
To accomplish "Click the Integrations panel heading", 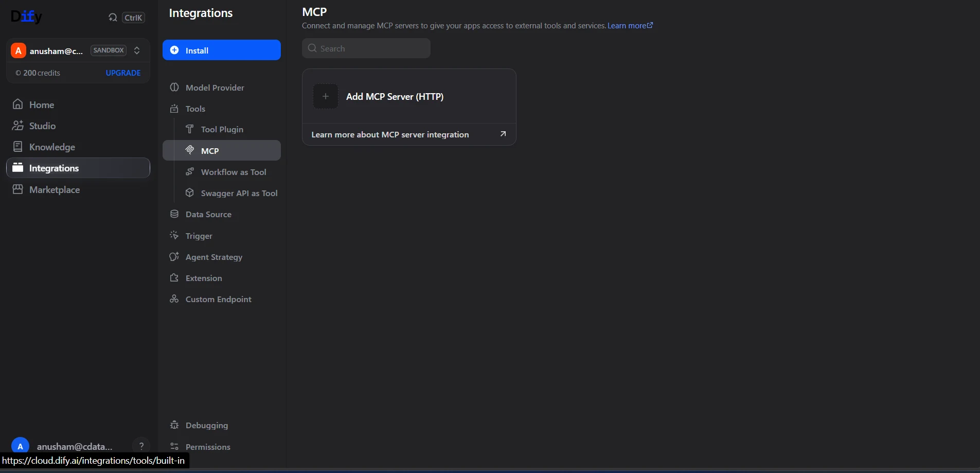I will click(x=201, y=13).
